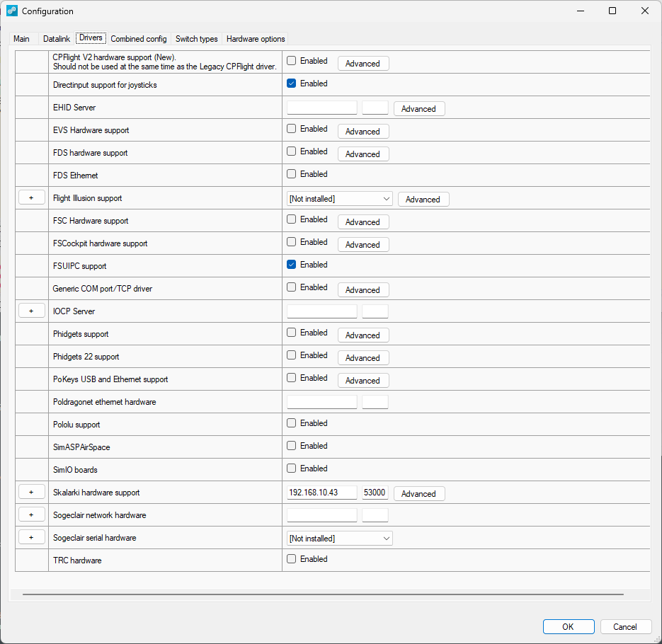Open FSCockpit Advanced options
Image resolution: width=662 pixels, height=644 pixels.
pyautogui.click(x=363, y=245)
